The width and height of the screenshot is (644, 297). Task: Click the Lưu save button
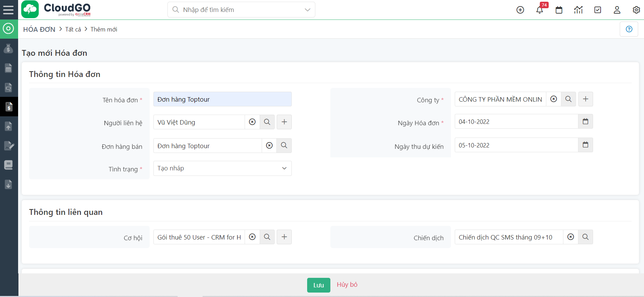pos(318,285)
